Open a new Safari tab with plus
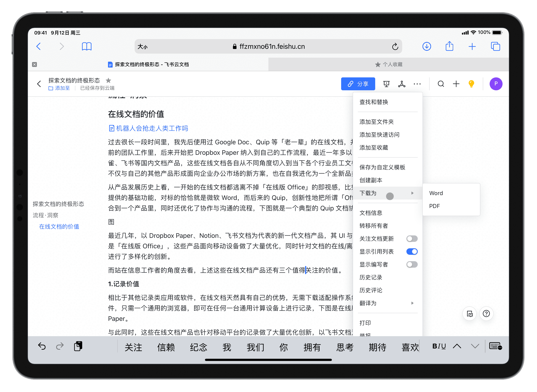The image size is (537, 392). pos(472,46)
